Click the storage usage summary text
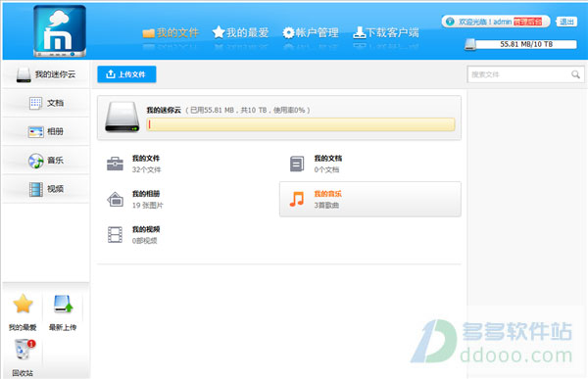This screenshot has width=588, height=379. [x=248, y=111]
